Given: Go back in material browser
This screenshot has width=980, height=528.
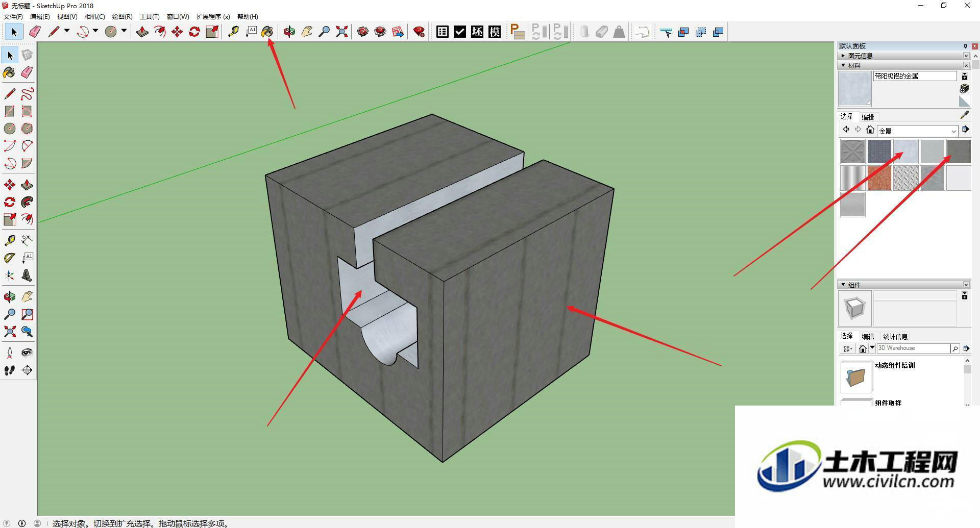Looking at the screenshot, I should click(846, 130).
